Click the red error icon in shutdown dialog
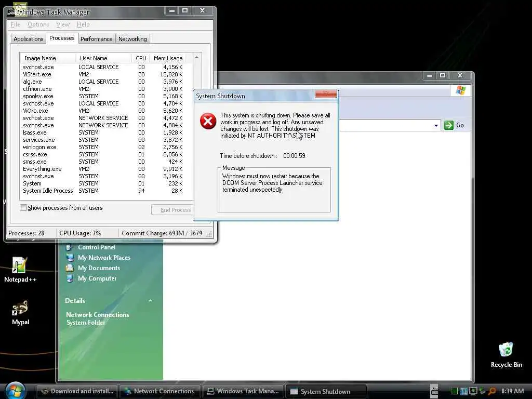This screenshot has width=532, height=399. (x=208, y=121)
